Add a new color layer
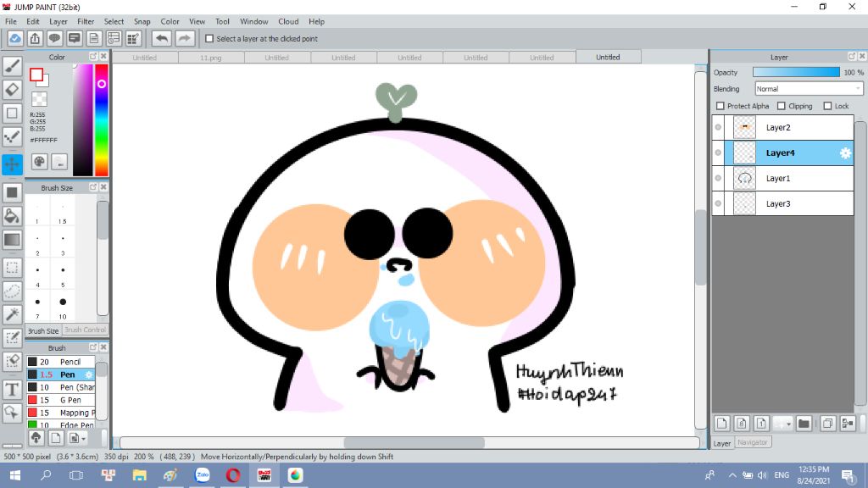The width and height of the screenshot is (868, 488). tap(722, 424)
